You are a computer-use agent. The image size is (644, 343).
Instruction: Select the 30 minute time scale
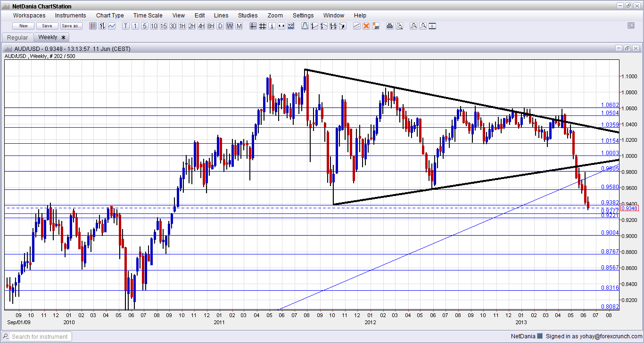pos(173,26)
